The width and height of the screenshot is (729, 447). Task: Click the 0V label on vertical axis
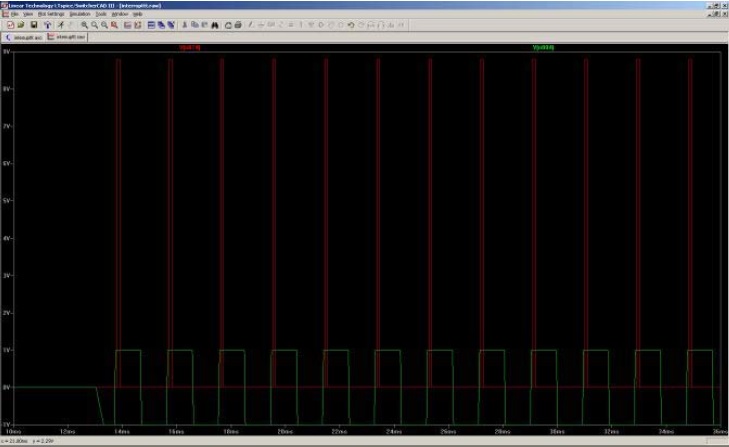(x=7, y=387)
